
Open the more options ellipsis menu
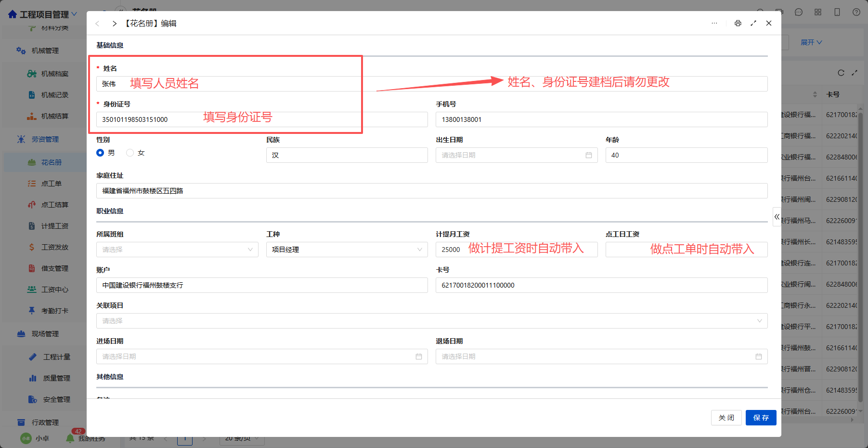pyautogui.click(x=714, y=23)
